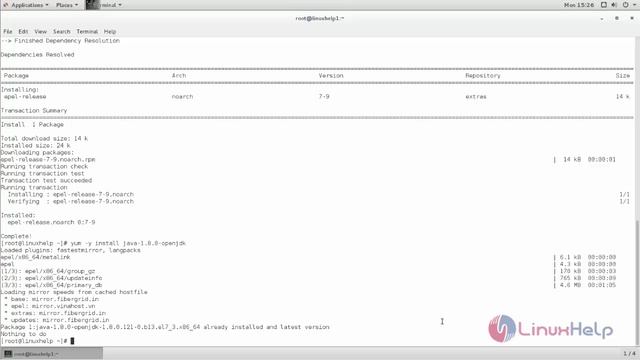Click 'epel-release-7-9.noarch.rpm' download line
640x360 pixels.
coord(48,160)
